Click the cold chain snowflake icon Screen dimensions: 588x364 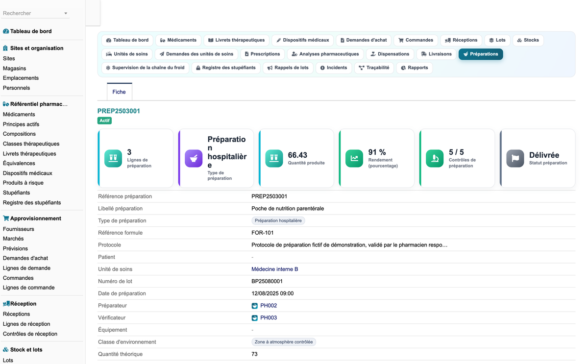pos(108,68)
